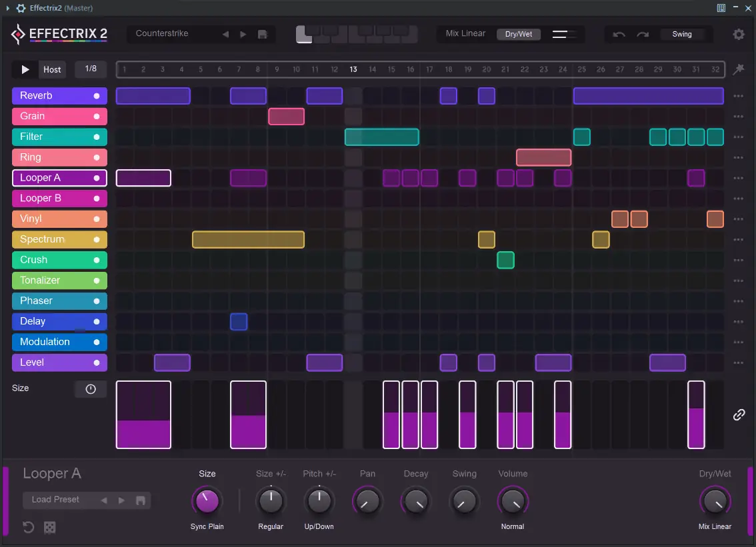This screenshot has height=547, width=756.
Task: Select the Crush effect track
Action: (59, 261)
